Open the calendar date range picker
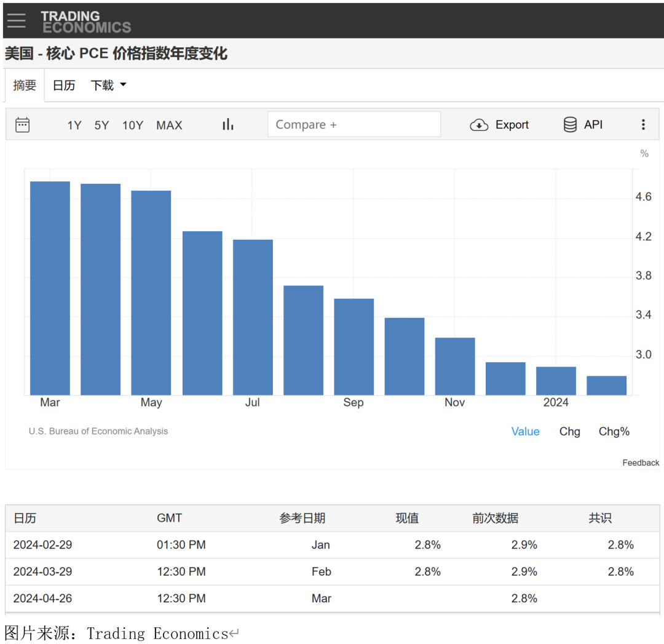The image size is (664, 644). tap(23, 125)
